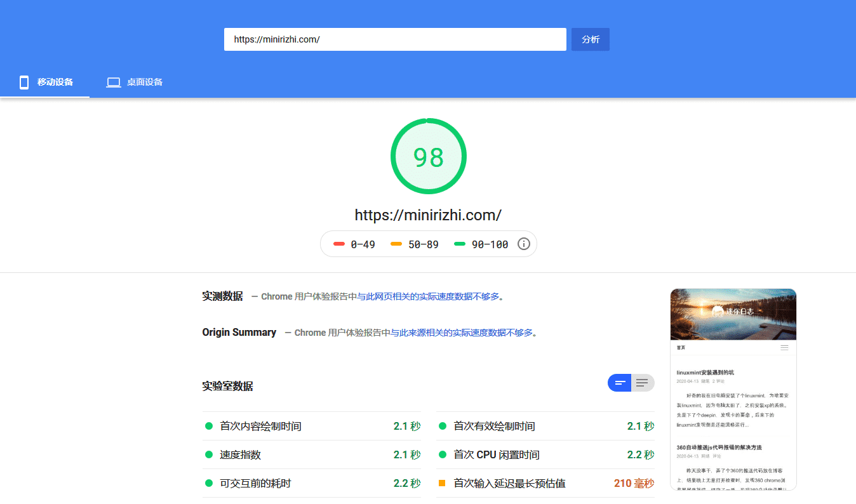Click green dot beside 首次内容绘制时间

pyautogui.click(x=209, y=426)
